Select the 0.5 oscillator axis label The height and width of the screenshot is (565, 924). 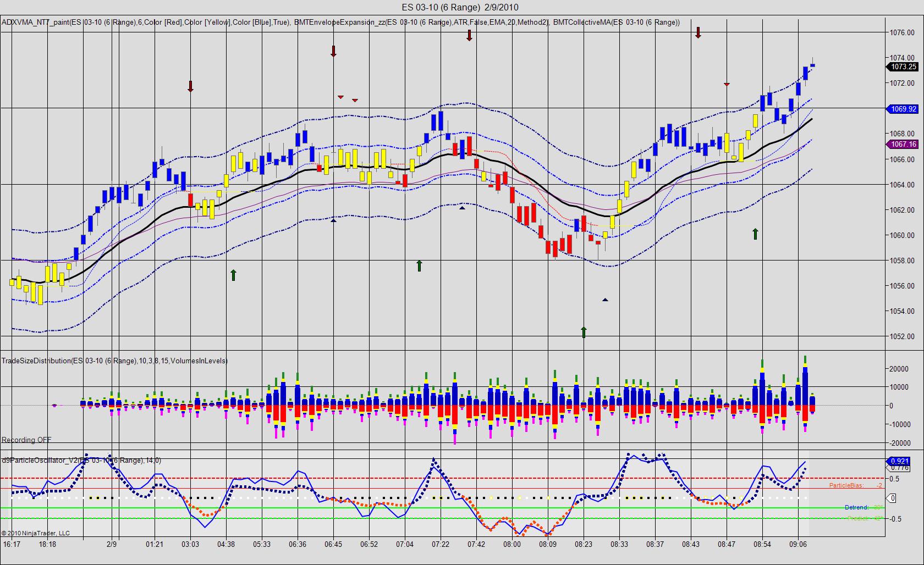pos(895,479)
